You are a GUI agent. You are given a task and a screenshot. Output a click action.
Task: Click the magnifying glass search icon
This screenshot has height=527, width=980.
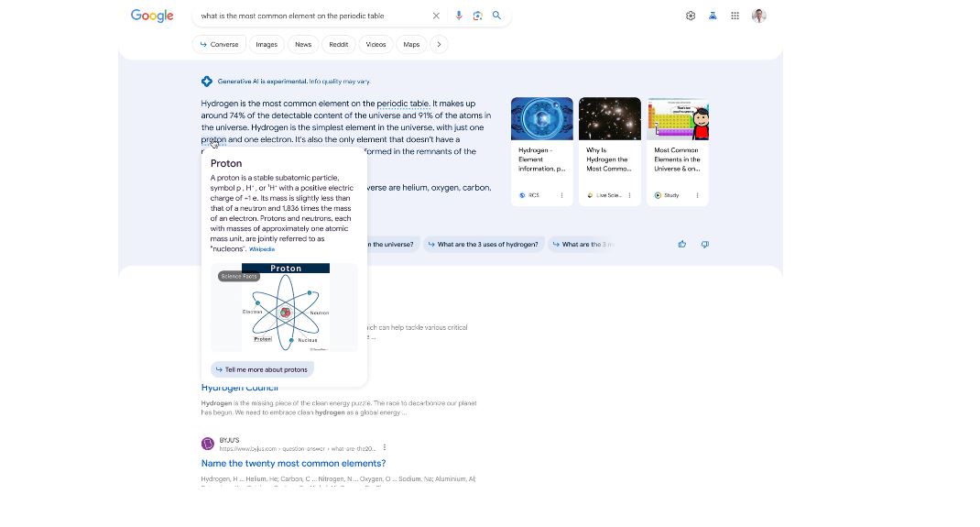496,16
